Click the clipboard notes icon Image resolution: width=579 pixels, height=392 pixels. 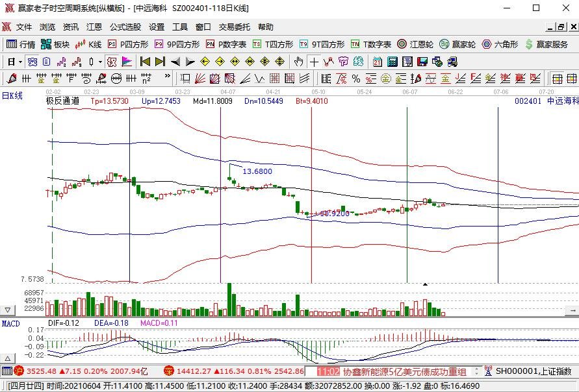46,62
